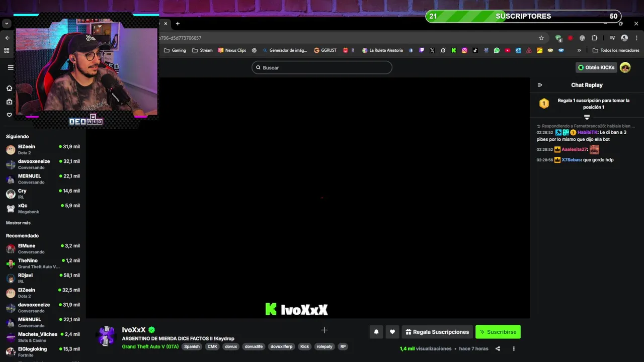Open Generador de imág... bookmark
The width and height of the screenshot is (644, 362).
click(x=285, y=50)
